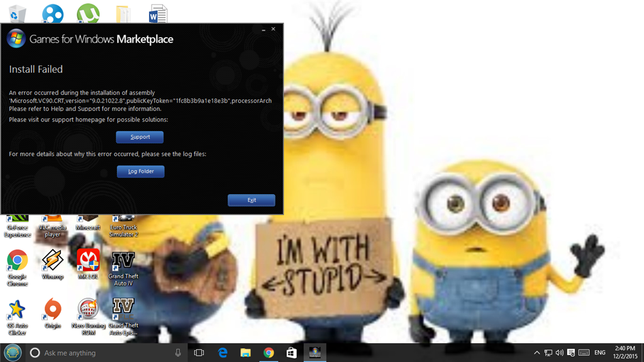Open GeForce Experience desktop shortcut
The image size is (644, 362).
click(17, 226)
